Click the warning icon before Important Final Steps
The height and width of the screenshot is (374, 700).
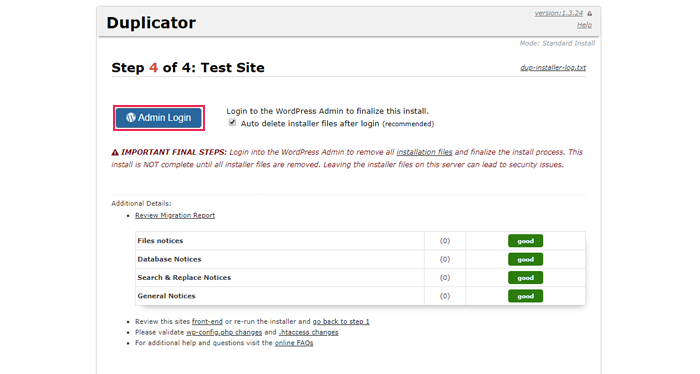pyautogui.click(x=115, y=152)
